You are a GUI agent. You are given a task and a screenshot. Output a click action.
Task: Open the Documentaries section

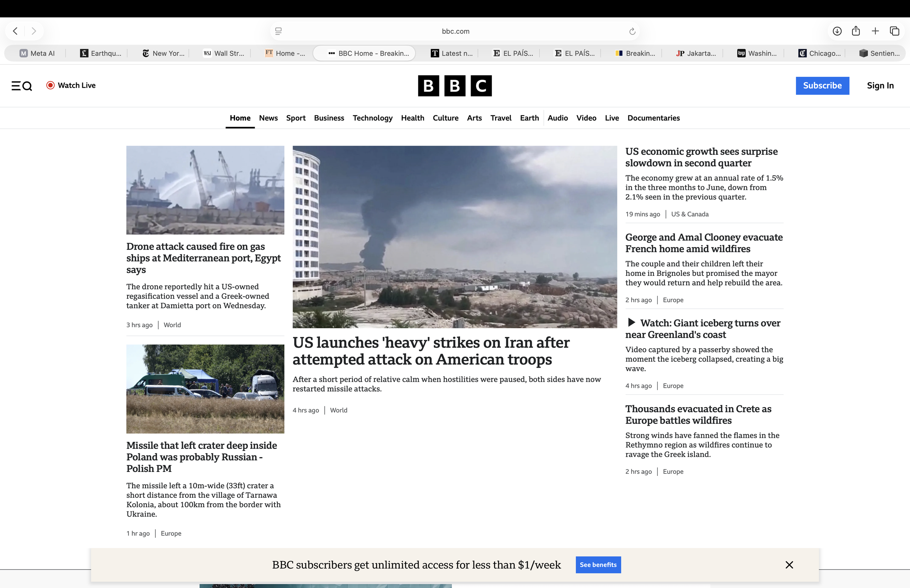[x=653, y=118]
